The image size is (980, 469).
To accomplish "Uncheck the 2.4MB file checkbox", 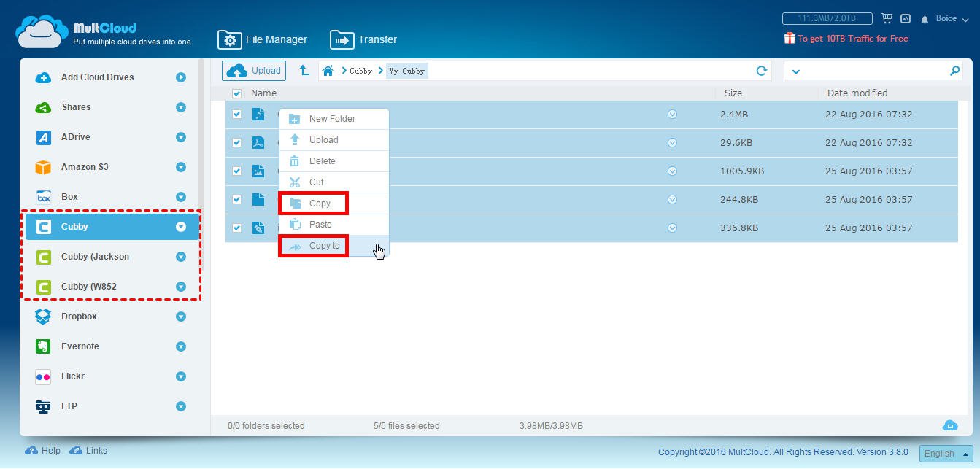I will 236,115.
